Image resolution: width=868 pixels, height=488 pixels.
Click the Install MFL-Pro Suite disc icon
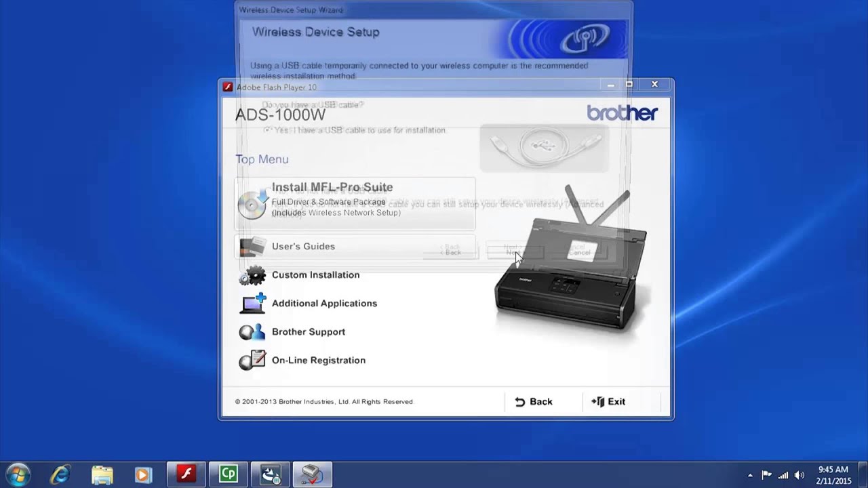coord(252,204)
